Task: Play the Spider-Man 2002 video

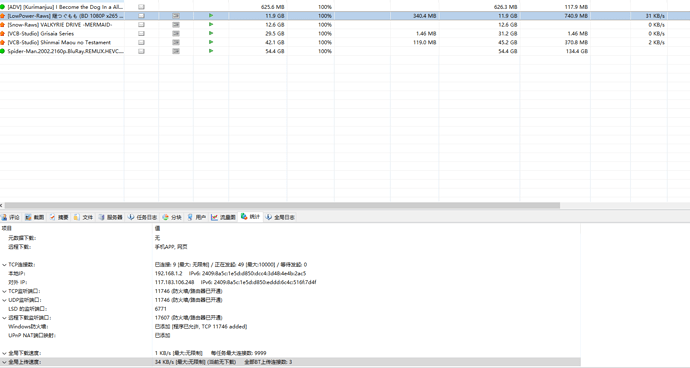Action: click(x=211, y=51)
